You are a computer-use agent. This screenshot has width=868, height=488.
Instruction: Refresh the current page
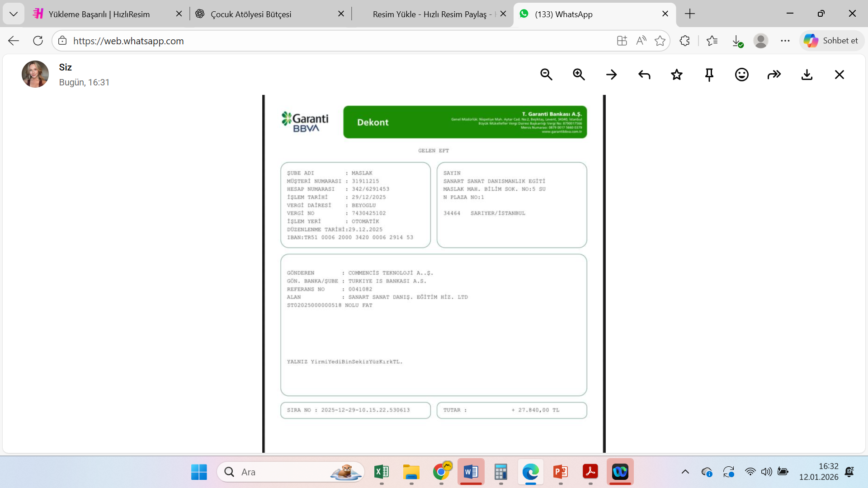38,41
